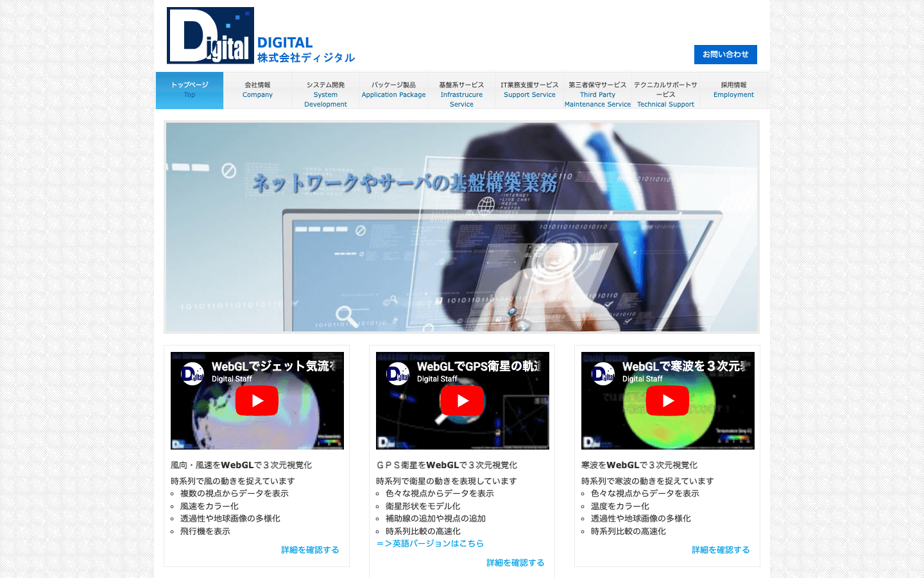Play the WebGL cold wave 3D video
The height and width of the screenshot is (578, 924).
click(x=667, y=401)
